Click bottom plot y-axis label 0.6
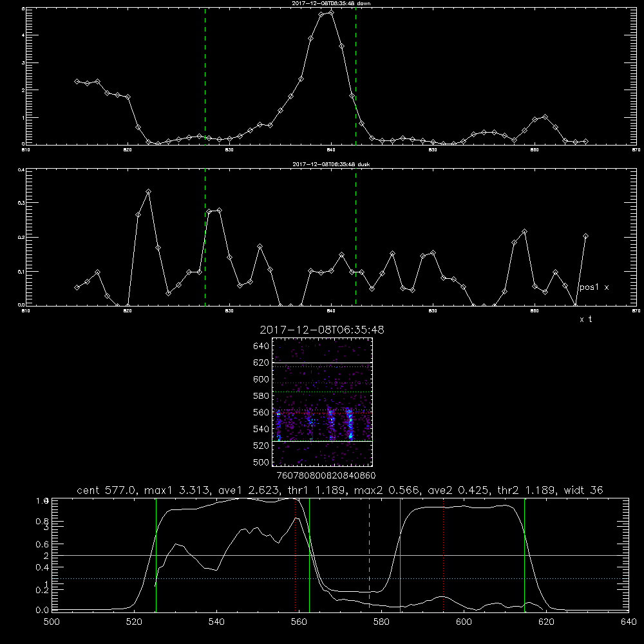The height and width of the screenshot is (644, 644). (x=43, y=545)
